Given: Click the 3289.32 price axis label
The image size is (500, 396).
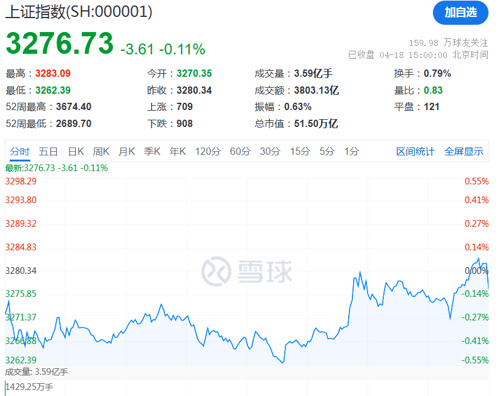Looking at the screenshot, I should pos(21,224).
